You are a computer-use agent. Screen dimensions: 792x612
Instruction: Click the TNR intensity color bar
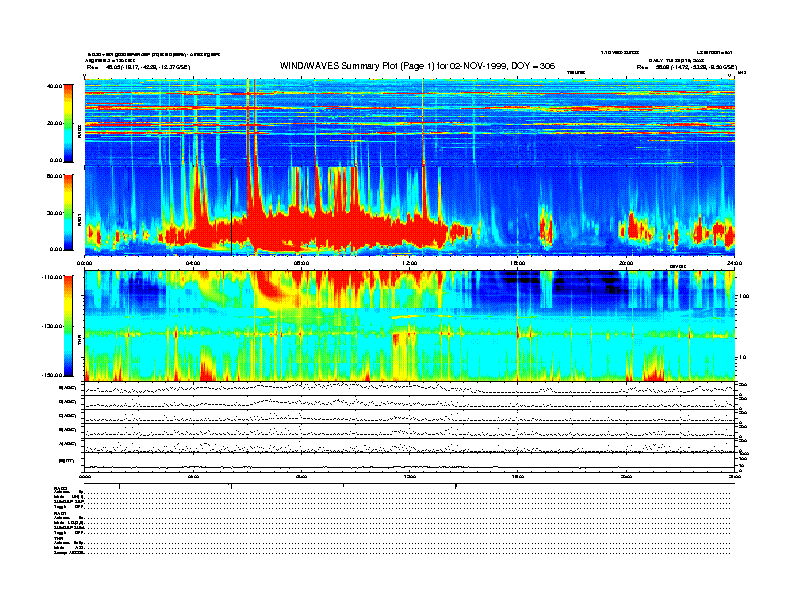point(68,326)
